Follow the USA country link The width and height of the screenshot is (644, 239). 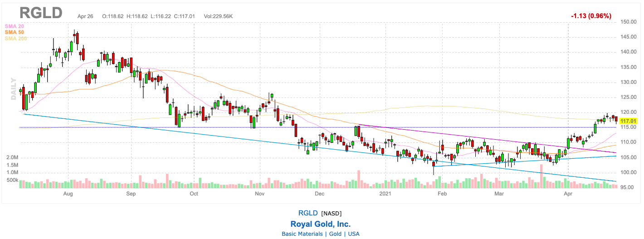(x=354, y=234)
